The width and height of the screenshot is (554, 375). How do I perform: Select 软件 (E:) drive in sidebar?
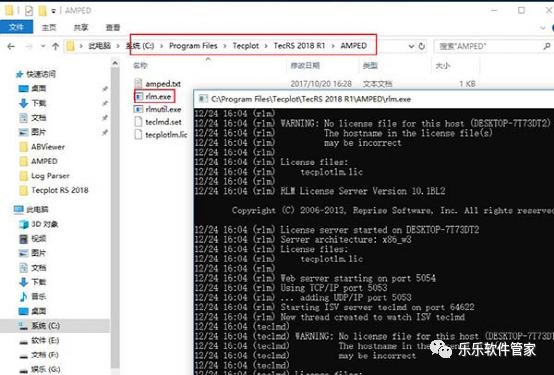point(45,340)
